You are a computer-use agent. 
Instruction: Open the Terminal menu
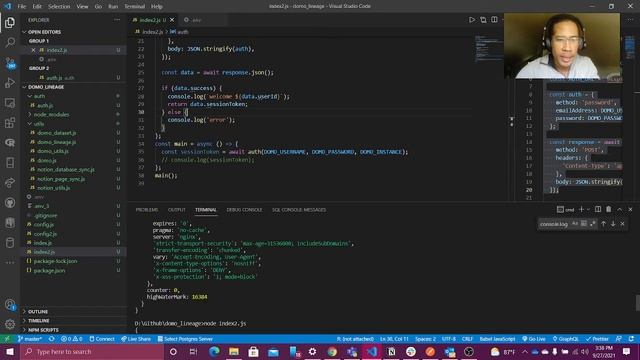135,7
